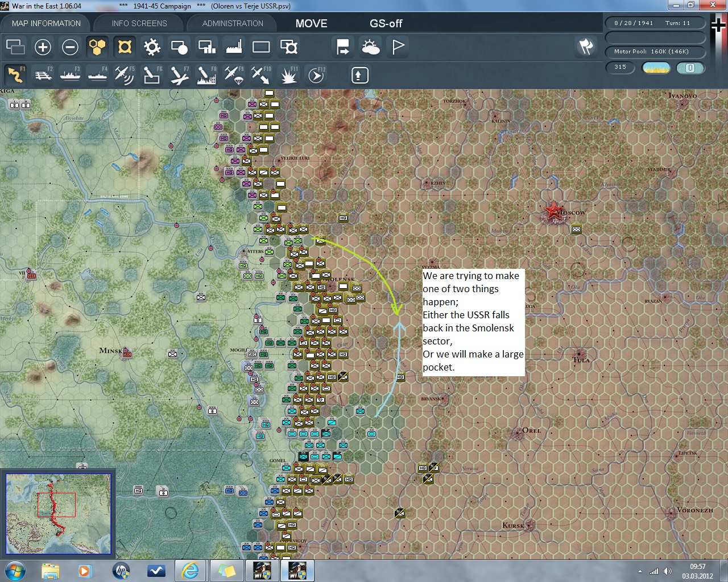Screen dimensions: 728x582
Task: Open the Map Information tab
Action: tap(46, 23)
